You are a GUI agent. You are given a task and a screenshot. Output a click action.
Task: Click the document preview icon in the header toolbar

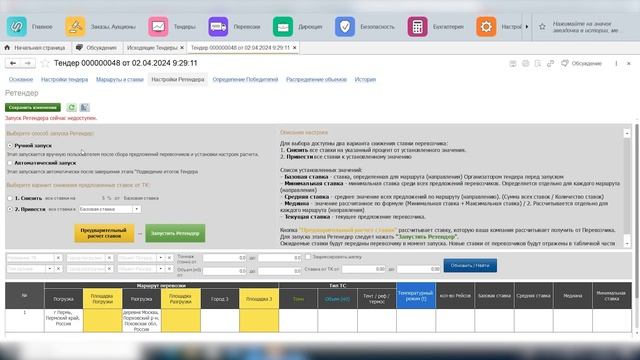(538, 63)
